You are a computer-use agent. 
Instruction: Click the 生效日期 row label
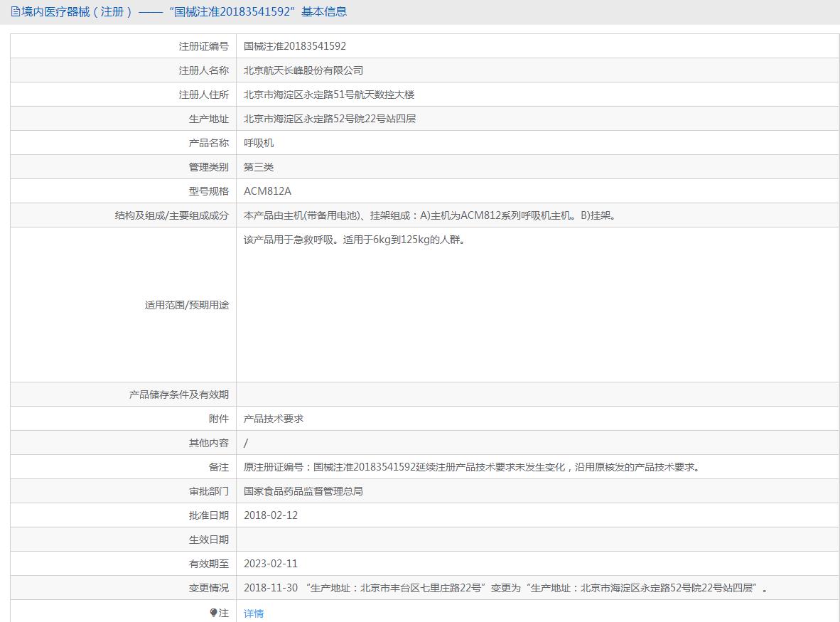point(208,540)
